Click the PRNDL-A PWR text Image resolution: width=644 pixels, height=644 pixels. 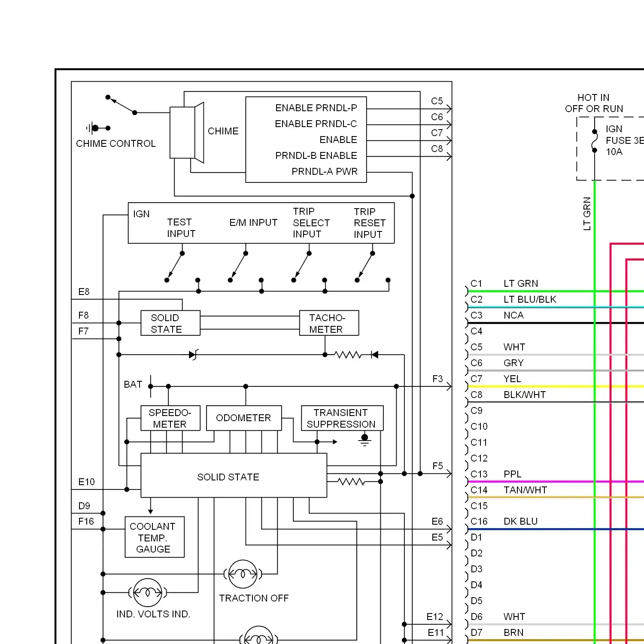pos(325,171)
